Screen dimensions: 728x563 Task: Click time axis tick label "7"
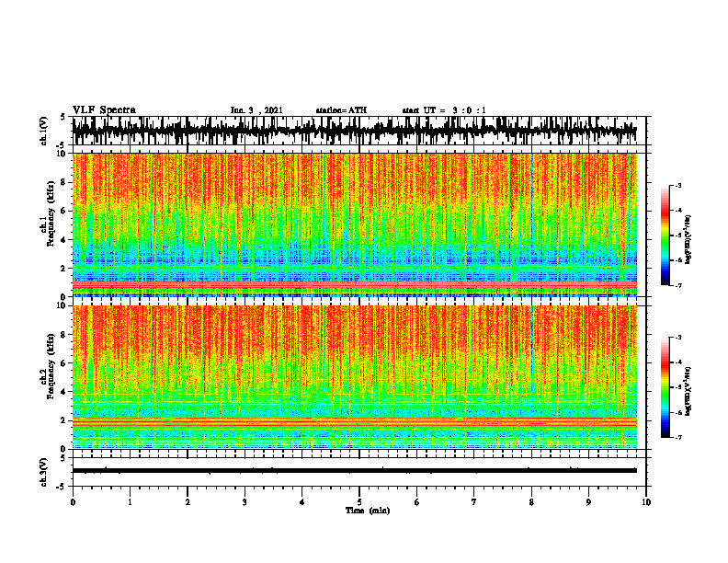[474, 502]
